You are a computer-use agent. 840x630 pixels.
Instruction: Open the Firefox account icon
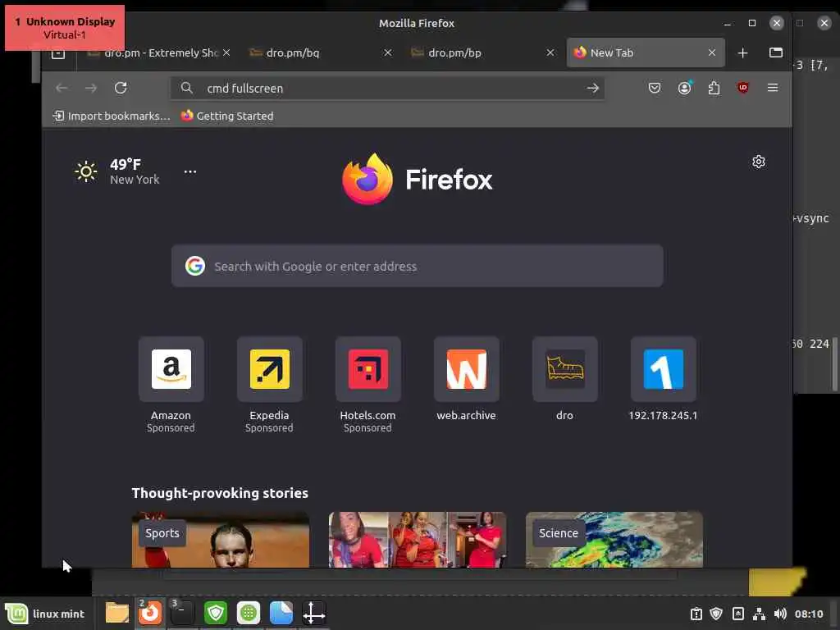click(x=685, y=88)
